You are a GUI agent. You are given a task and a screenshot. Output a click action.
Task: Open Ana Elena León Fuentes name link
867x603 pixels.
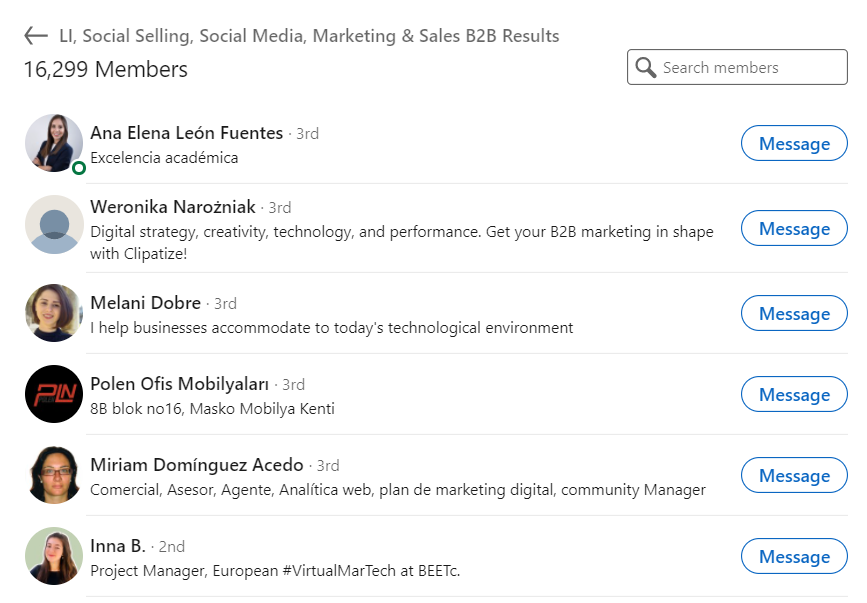tap(186, 133)
